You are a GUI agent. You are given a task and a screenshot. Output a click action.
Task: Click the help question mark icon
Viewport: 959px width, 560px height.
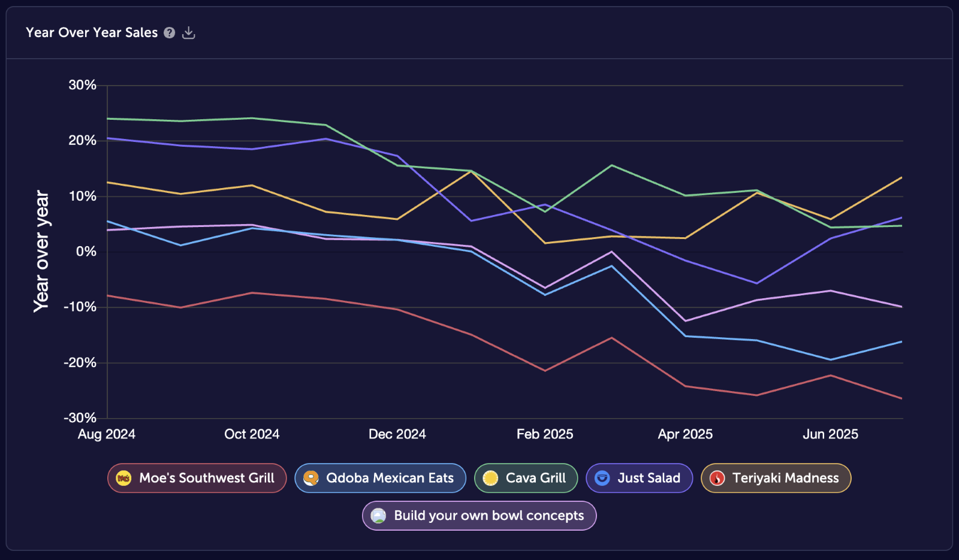tap(170, 33)
